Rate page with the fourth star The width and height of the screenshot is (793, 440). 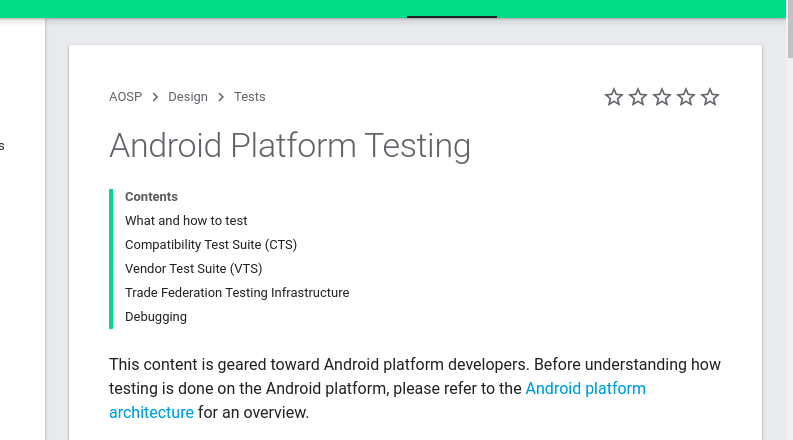[686, 97]
